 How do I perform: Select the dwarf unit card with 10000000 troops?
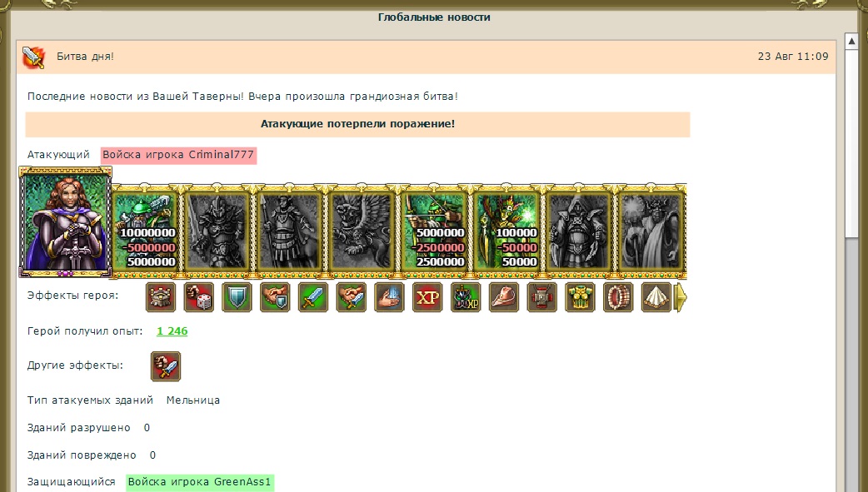[x=146, y=231]
